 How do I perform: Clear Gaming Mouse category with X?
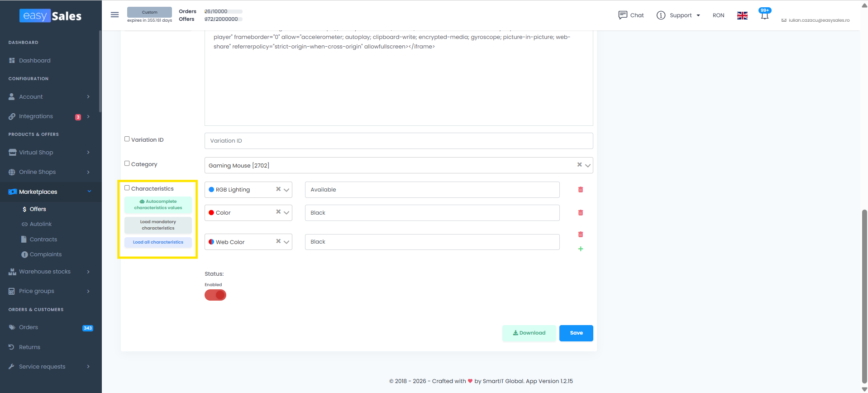coord(579,165)
